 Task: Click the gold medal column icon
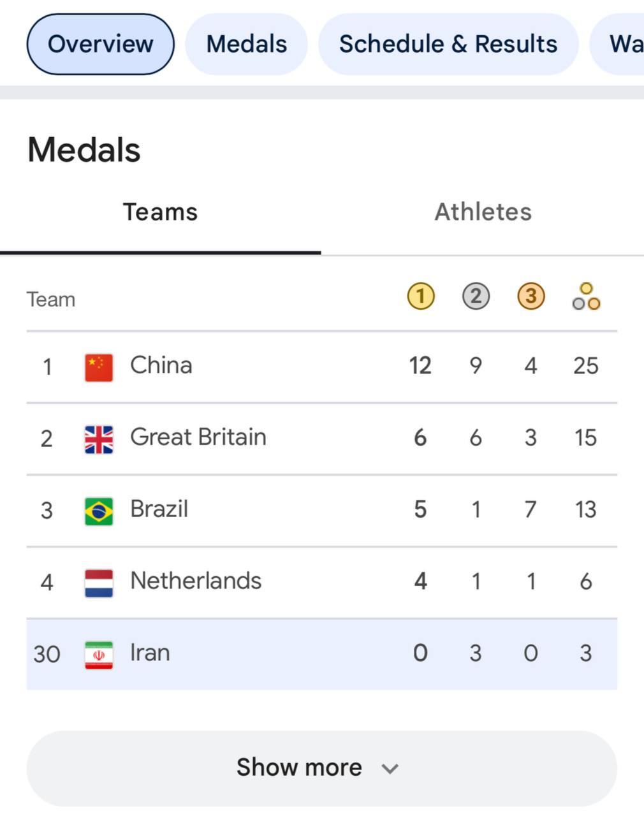click(x=421, y=296)
